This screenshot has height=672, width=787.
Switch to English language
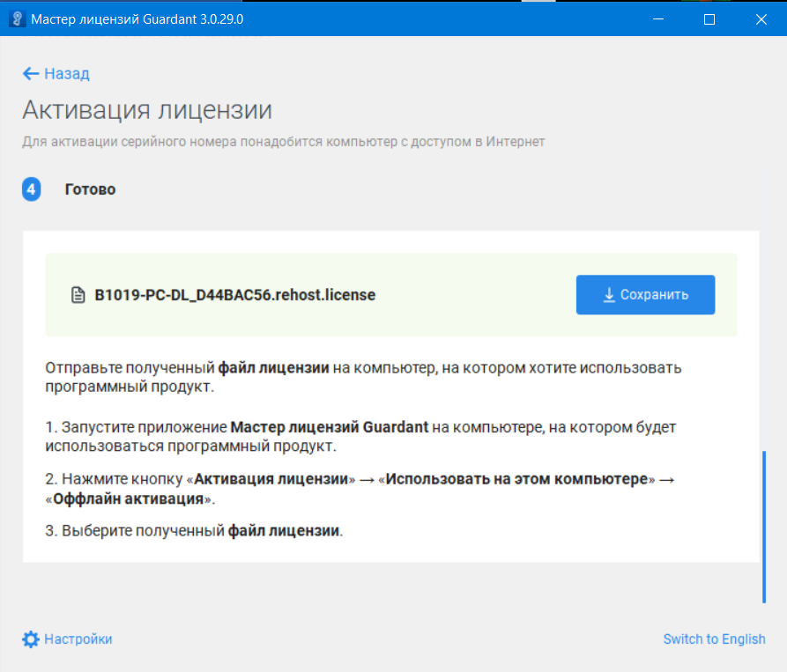tap(714, 639)
